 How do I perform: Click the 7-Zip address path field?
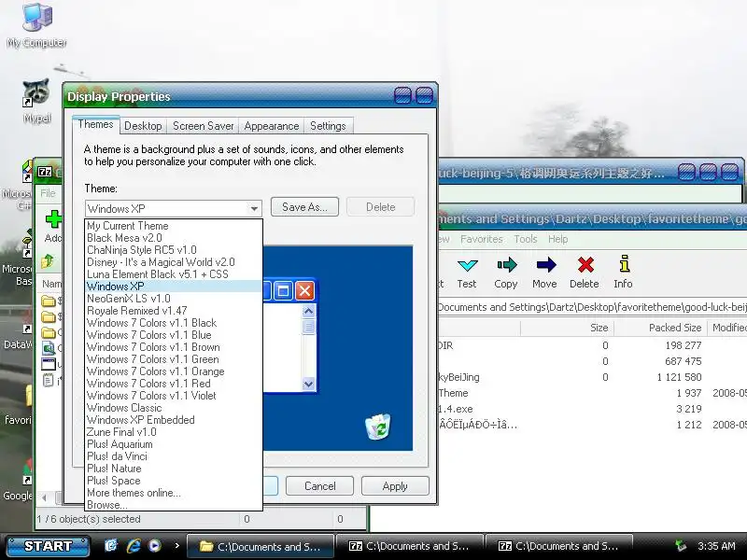click(x=592, y=307)
